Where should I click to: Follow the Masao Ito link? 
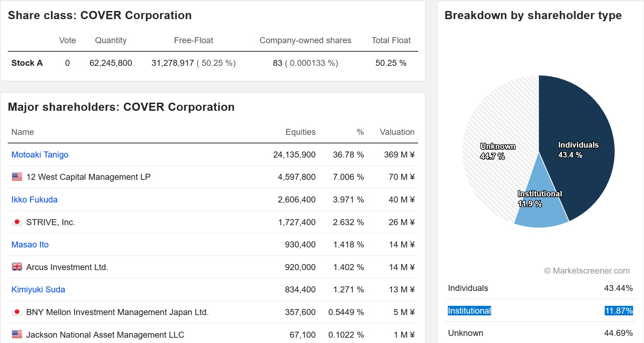click(x=30, y=245)
